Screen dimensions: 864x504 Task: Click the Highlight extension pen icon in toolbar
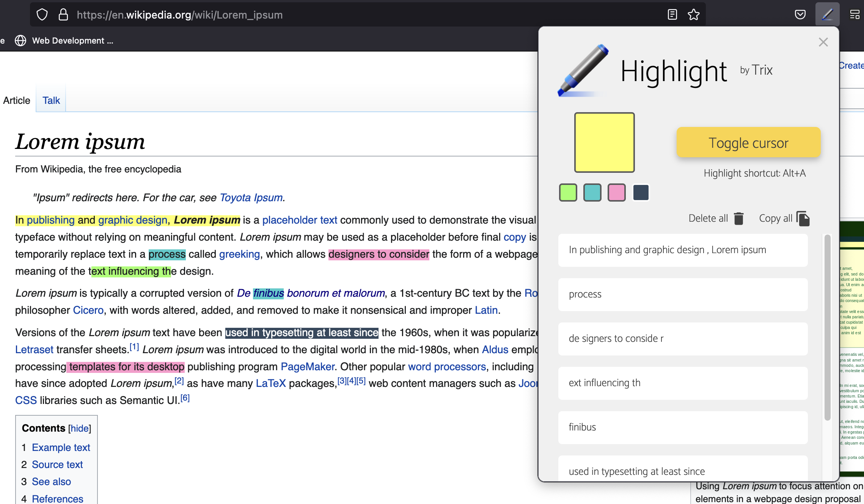tap(827, 15)
